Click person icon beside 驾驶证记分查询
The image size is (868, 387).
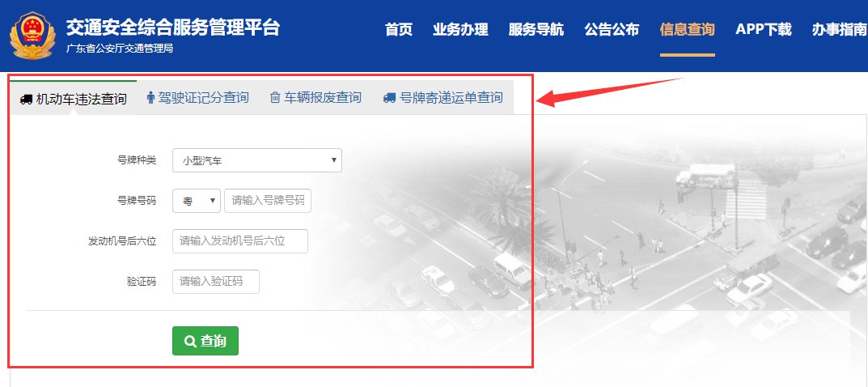(x=150, y=97)
